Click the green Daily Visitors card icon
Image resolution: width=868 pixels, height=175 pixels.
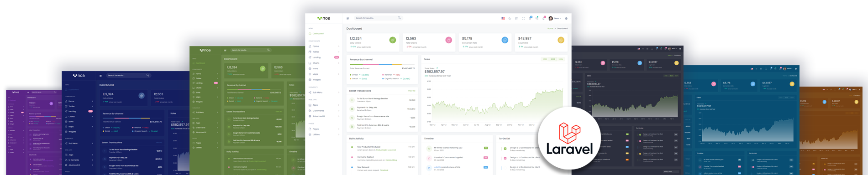[393, 40]
